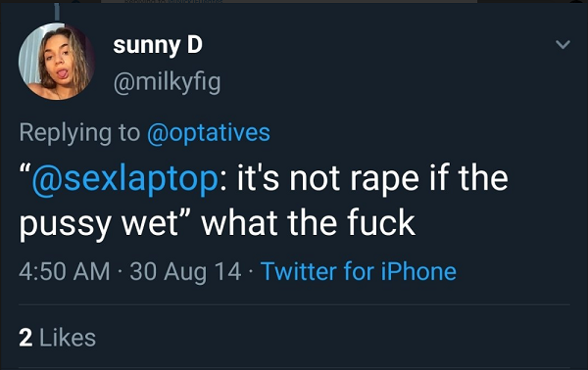Screen dimensions: 588x370
Task: Open the tweet options chevron menu
Action: (563, 45)
